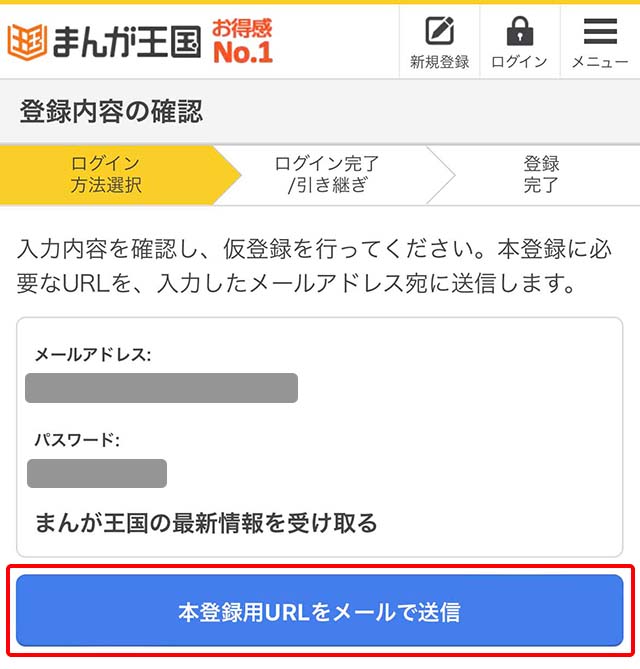Viewport: 640px width, 669px height.
Task: Select the ログイン text label in header
Action: coord(519,62)
